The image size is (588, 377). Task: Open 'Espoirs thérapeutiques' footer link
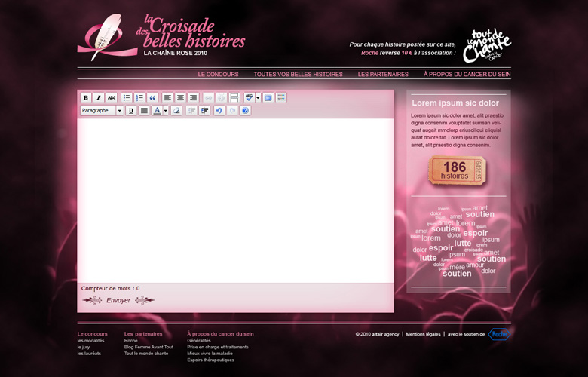[x=211, y=360]
